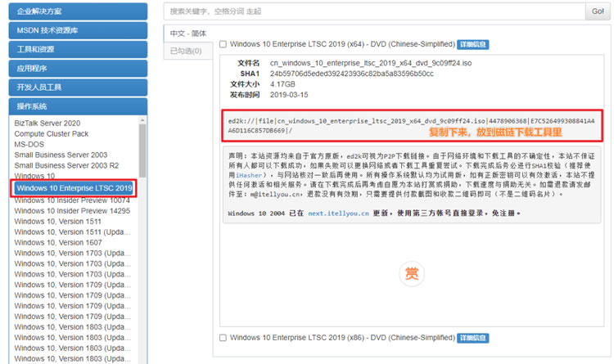Click the Go! search button
The image size is (614, 364).
tap(598, 11)
